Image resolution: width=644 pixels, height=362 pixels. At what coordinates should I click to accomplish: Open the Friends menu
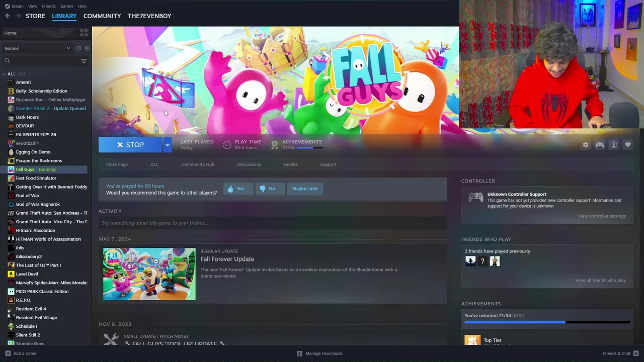[x=49, y=6]
